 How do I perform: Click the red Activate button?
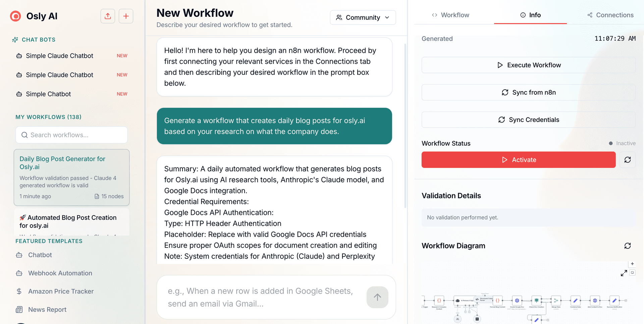click(x=519, y=160)
